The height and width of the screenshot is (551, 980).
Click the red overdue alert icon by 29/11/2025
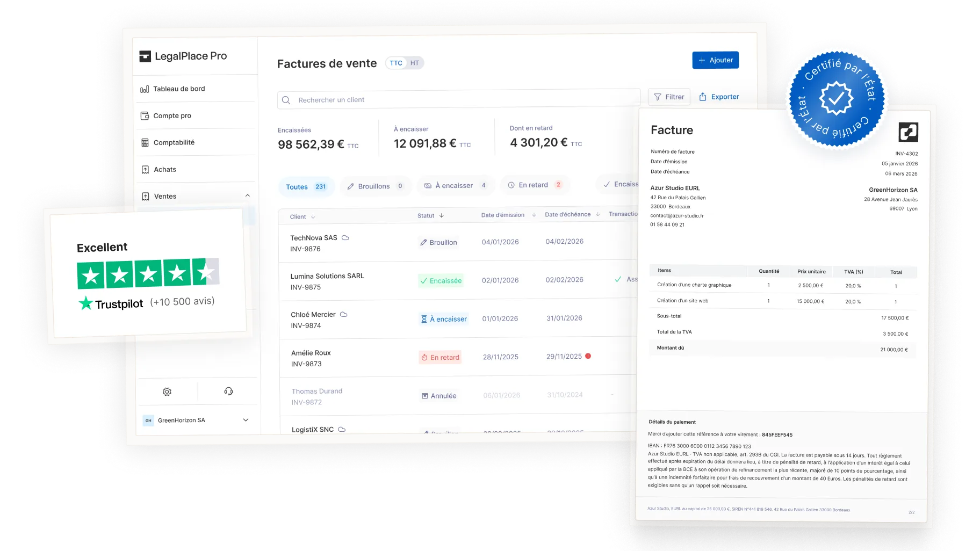point(588,356)
